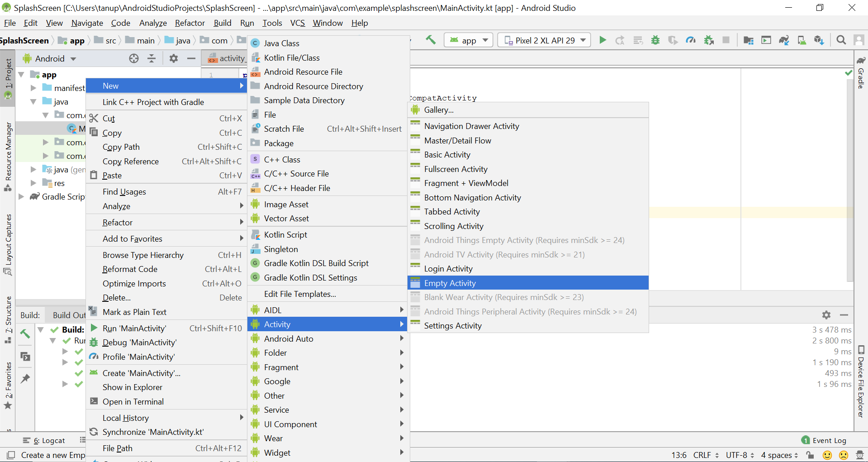Click Gallery... in activity submenu
Screen dimensions: 868x462
[528, 110]
